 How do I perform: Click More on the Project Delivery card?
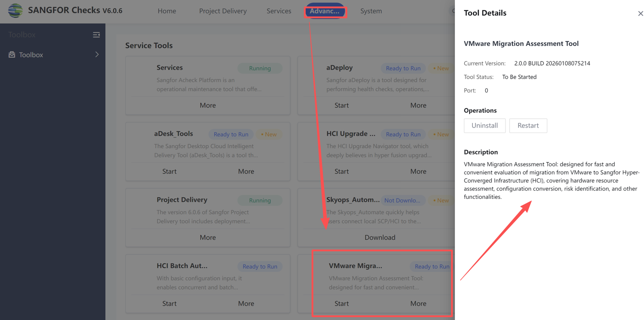click(x=208, y=238)
